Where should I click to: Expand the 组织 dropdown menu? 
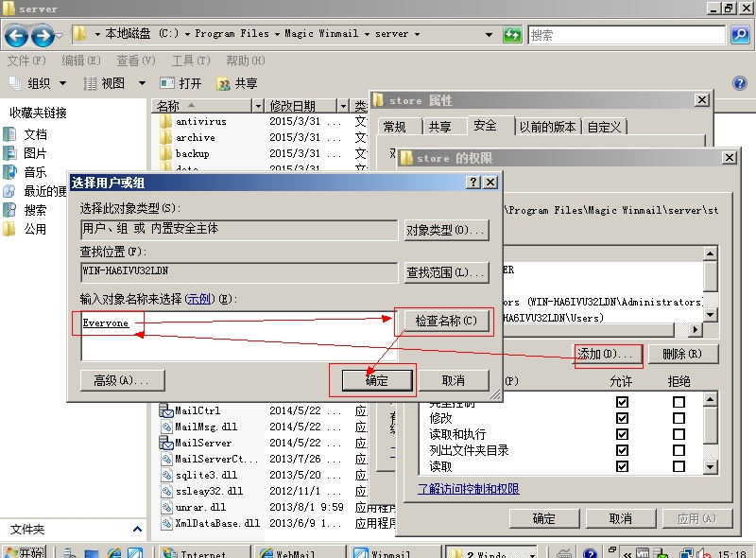tap(62, 83)
